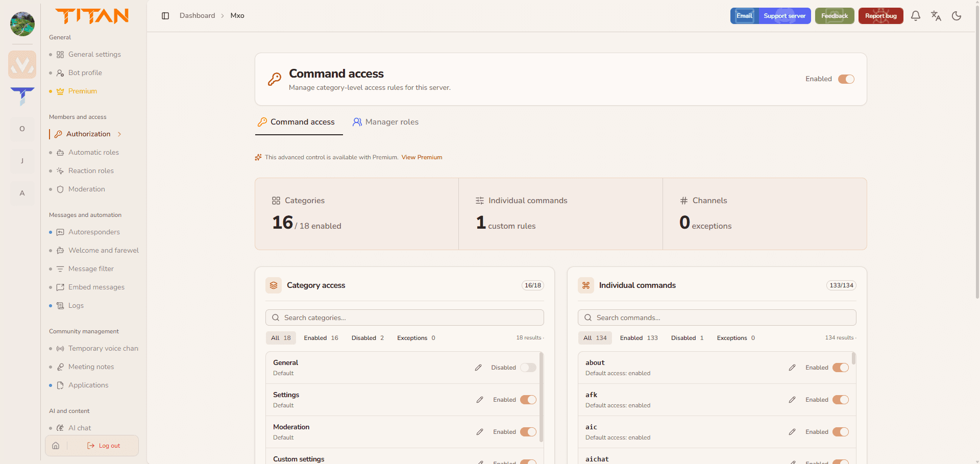The height and width of the screenshot is (464, 980).
Task: Open notifications bell
Action: pos(916,16)
